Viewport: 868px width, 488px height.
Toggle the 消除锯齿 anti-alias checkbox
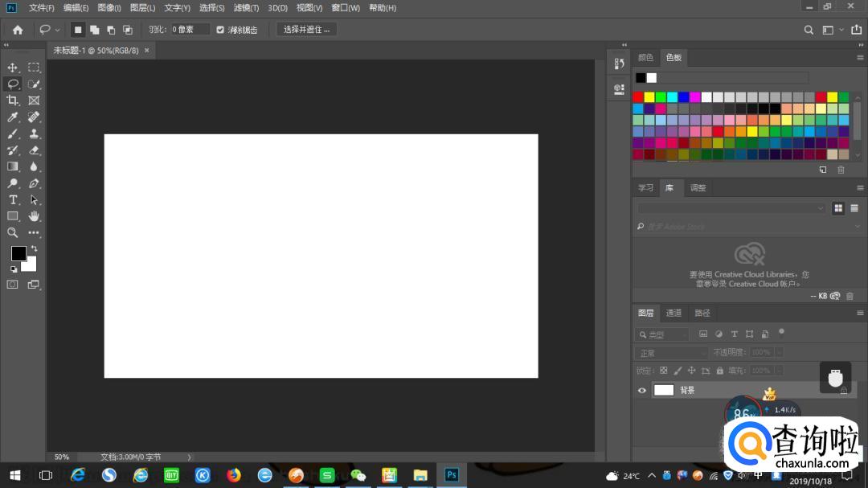(x=220, y=30)
